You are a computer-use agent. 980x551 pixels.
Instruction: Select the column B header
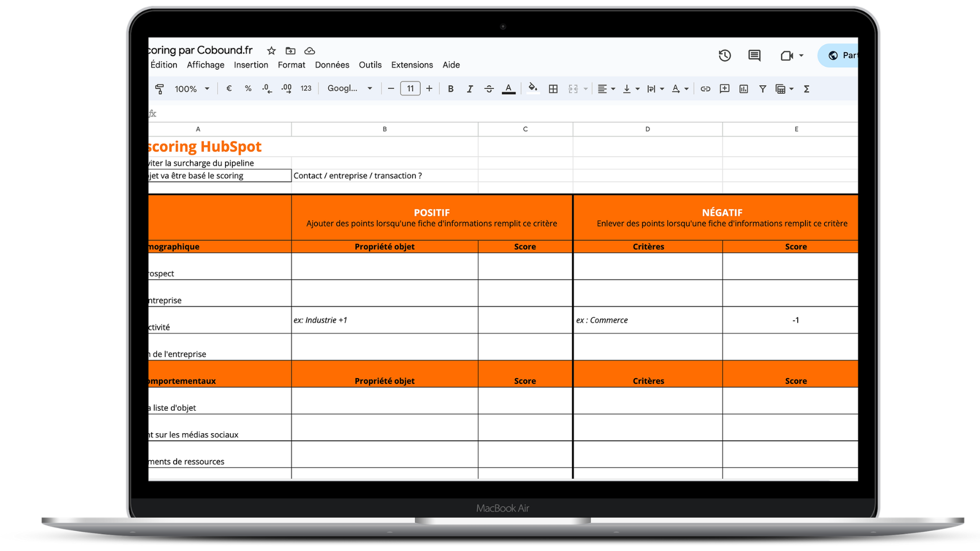point(384,129)
